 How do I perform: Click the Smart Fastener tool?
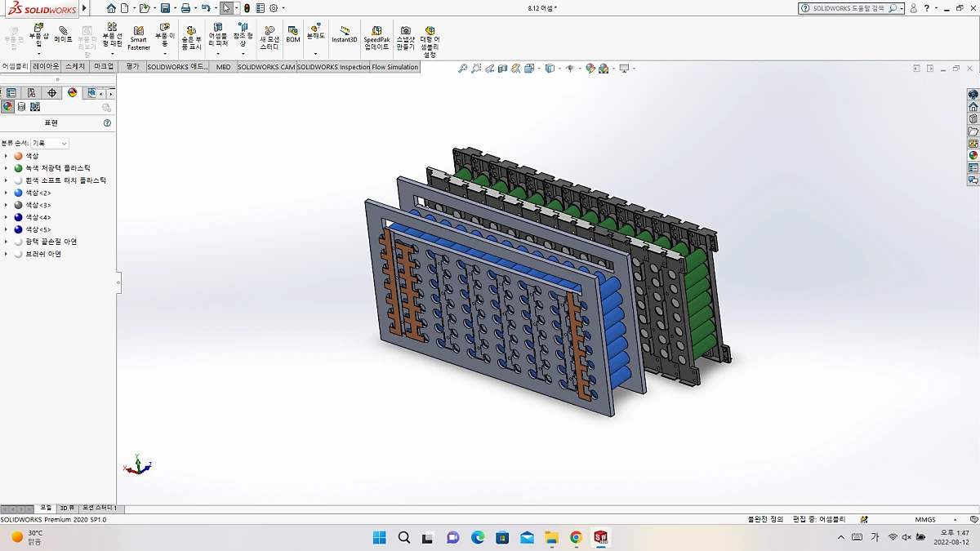(x=139, y=38)
